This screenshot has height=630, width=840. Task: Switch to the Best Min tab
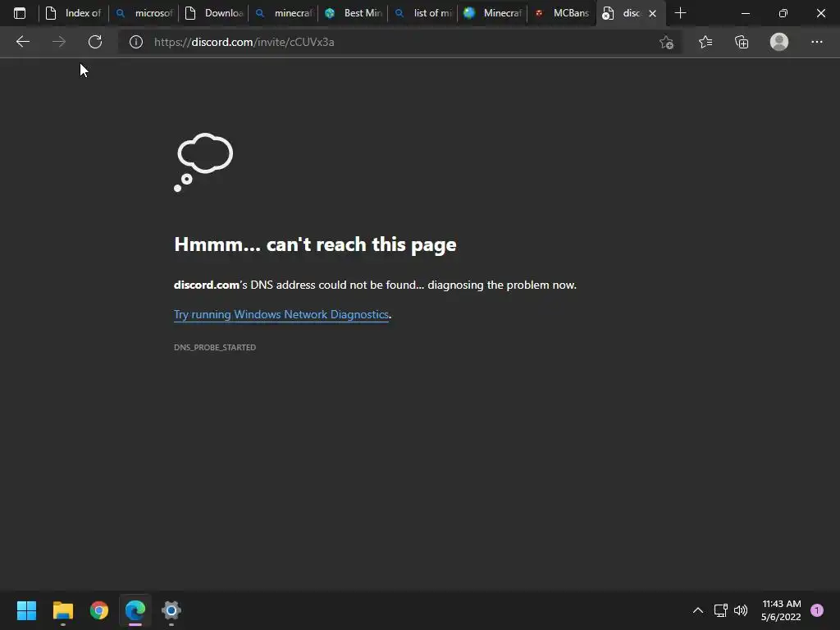pos(353,13)
